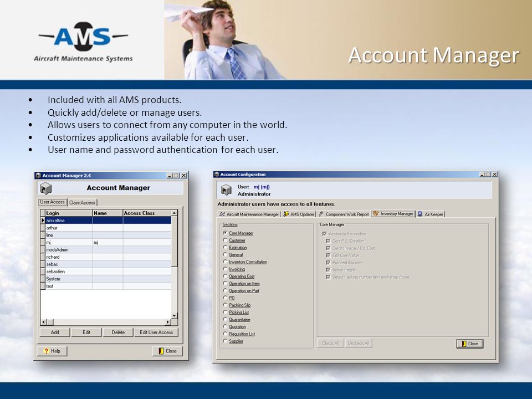Viewport: 532px width, 399px height.
Task: Select the Operation on Item radio button
Action: click(225, 283)
